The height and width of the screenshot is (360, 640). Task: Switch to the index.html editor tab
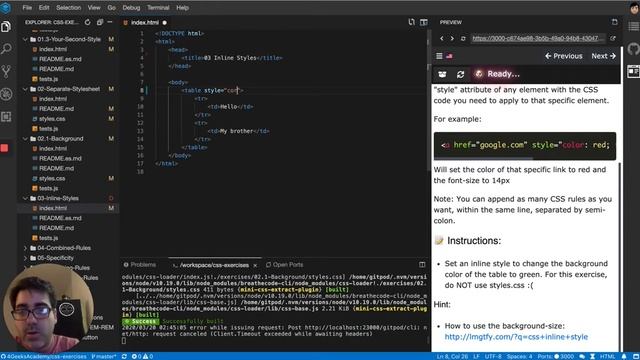(144, 22)
